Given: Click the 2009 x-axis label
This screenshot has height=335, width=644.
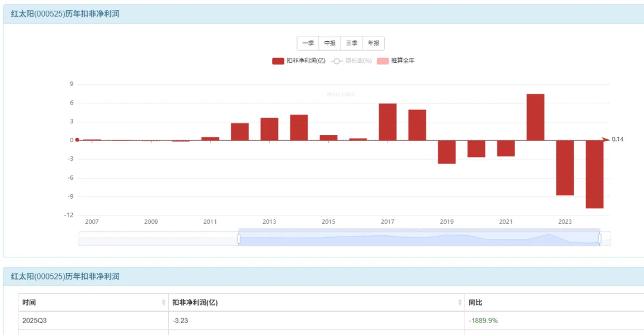Looking at the screenshot, I should tap(151, 222).
